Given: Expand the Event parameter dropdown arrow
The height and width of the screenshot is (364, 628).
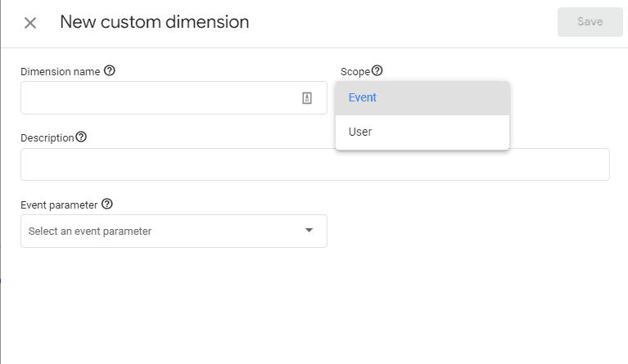Looking at the screenshot, I should pos(309,231).
